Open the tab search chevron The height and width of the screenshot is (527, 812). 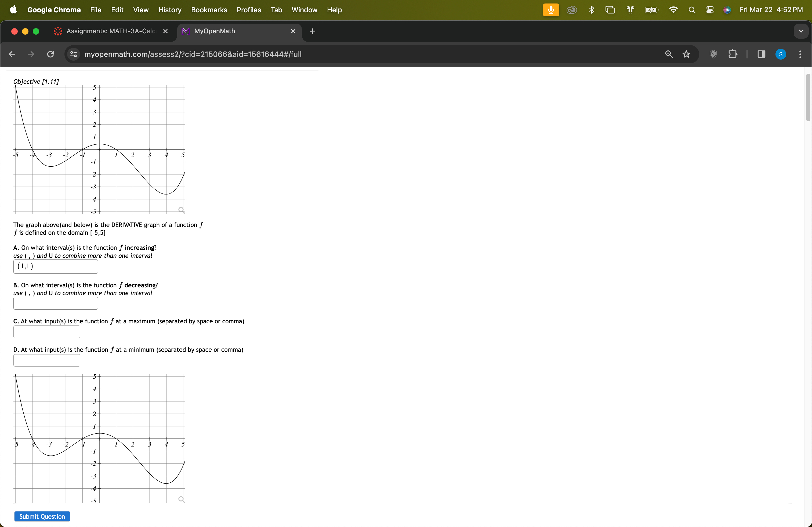click(801, 31)
